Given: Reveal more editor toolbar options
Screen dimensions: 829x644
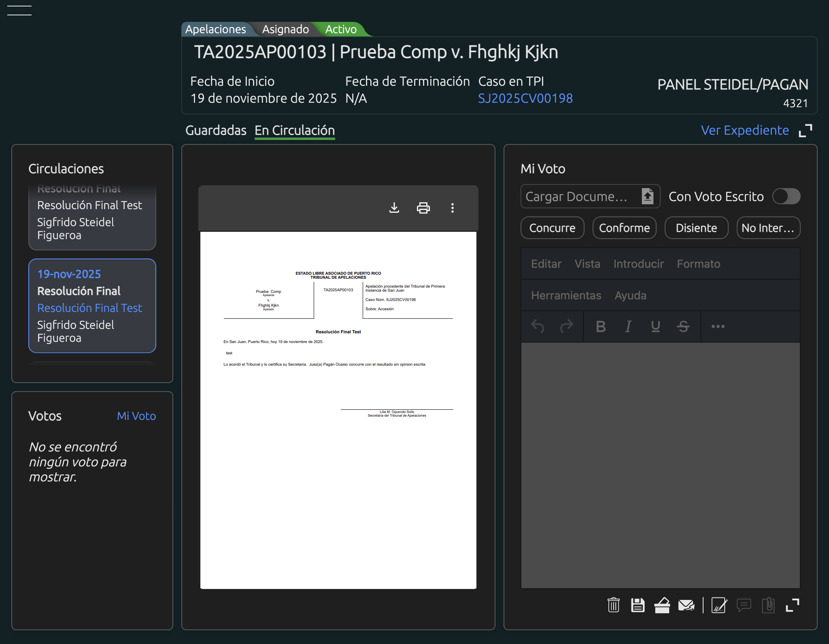Looking at the screenshot, I should tap(718, 326).
